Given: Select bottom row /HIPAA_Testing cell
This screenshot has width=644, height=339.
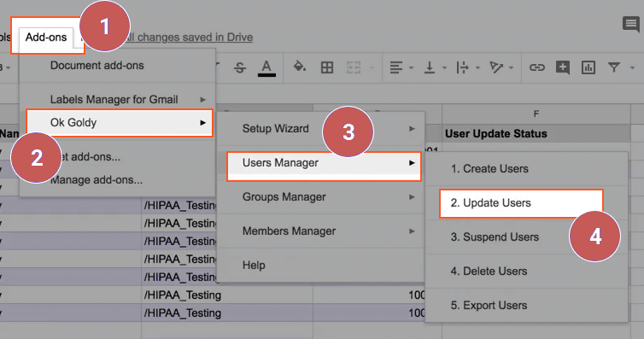Looking at the screenshot, I should (x=227, y=313).
